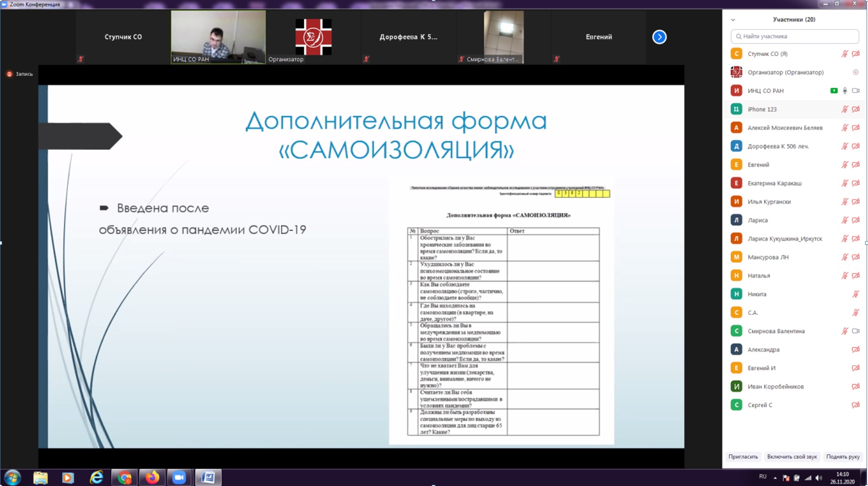
Task: Select Организатор video tile
Action: [x=313, y=37]
